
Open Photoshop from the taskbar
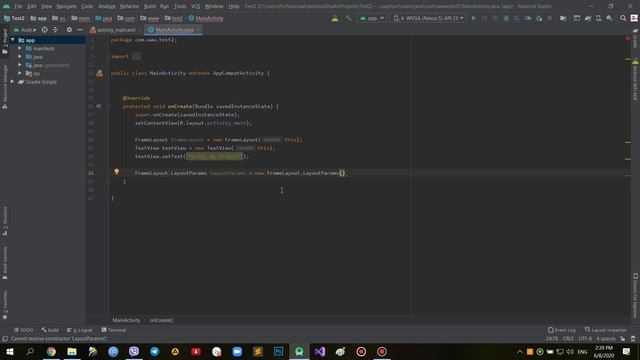(278, 351)
